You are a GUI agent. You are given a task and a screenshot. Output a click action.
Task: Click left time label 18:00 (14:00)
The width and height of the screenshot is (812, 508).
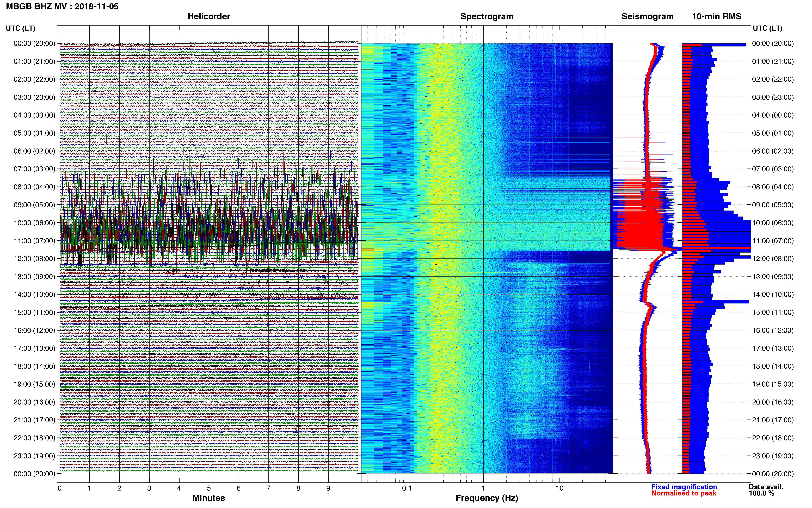pyautogui.click(x=34, y=366)
